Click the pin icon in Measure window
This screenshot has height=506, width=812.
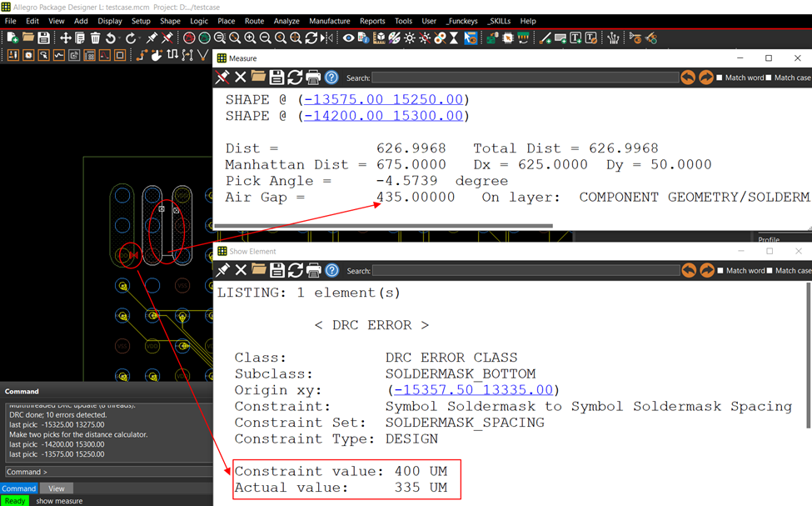(222, 78)
